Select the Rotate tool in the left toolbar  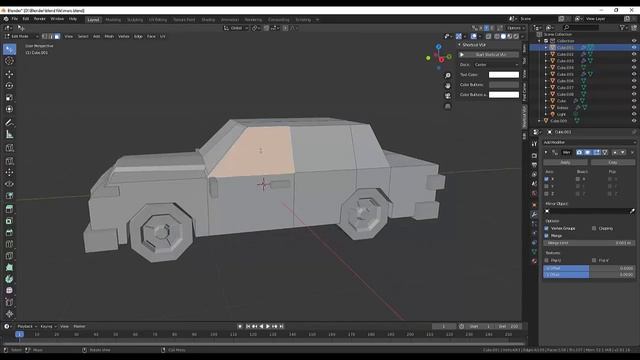tap(9, 86)
